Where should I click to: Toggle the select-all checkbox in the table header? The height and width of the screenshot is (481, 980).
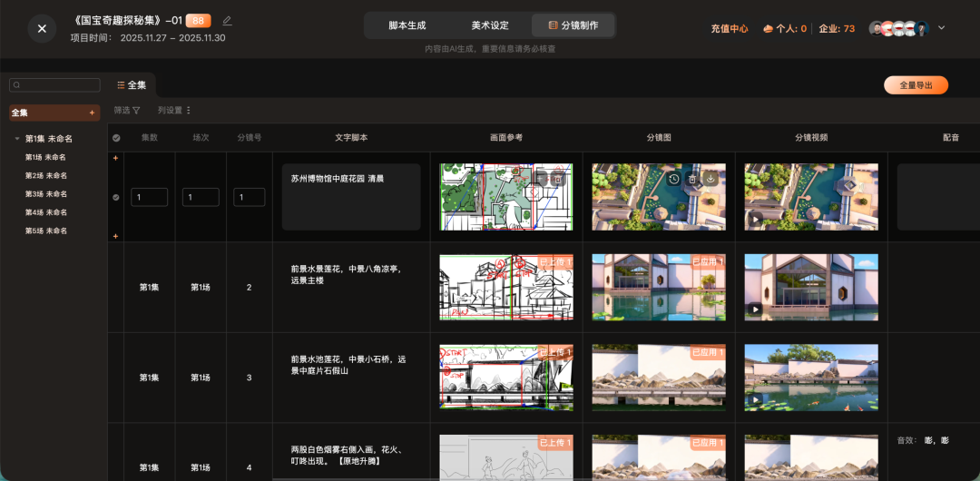(x=116, y=138)
